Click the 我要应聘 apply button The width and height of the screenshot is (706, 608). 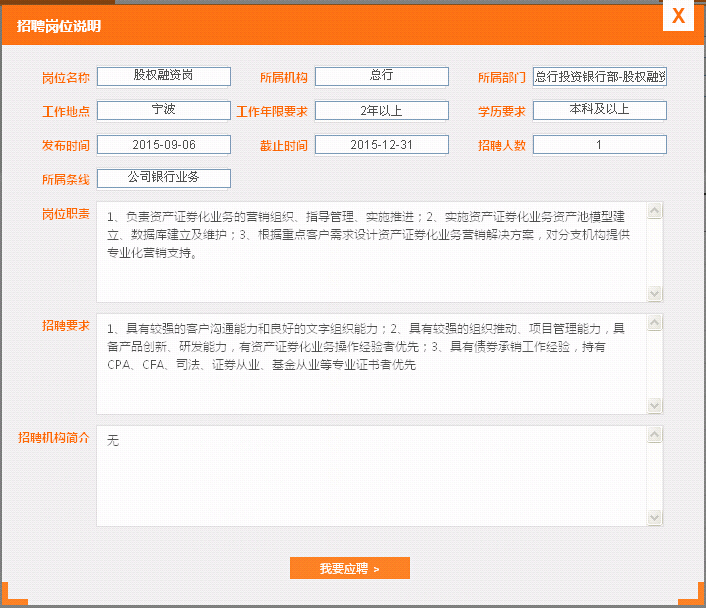pos(349,568)
